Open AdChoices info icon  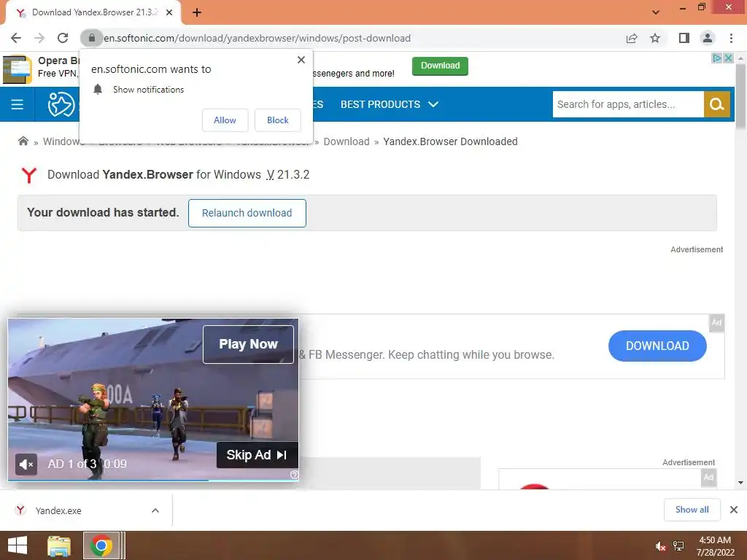coord(716,58)
